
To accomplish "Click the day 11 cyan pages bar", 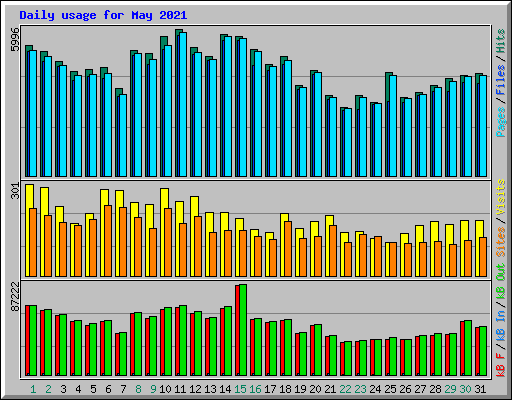I will 183,104.
